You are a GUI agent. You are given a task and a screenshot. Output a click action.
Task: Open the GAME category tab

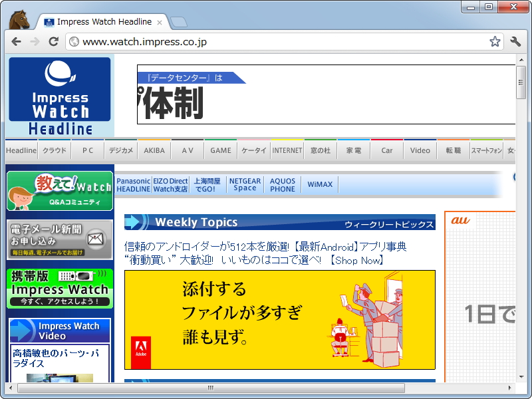click(220, 150)
